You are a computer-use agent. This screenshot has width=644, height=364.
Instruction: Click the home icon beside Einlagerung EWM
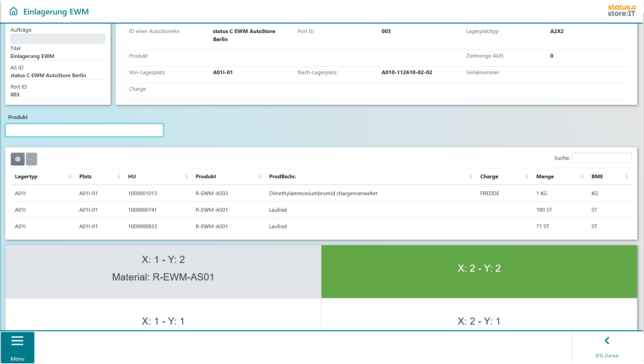pyautogui.click(x=13, y=11)
